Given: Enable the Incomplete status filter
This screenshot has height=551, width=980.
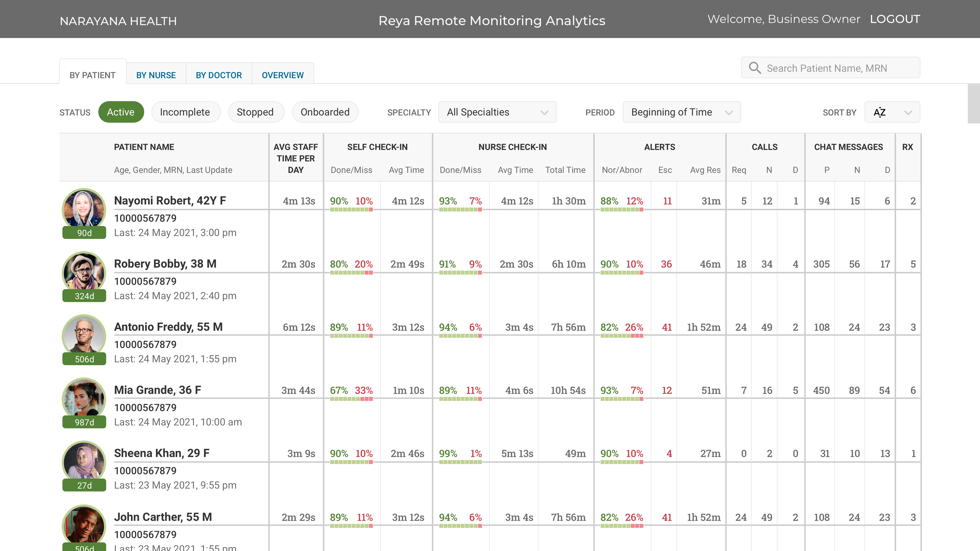Looking at the screenshot, I should point(185,112).
